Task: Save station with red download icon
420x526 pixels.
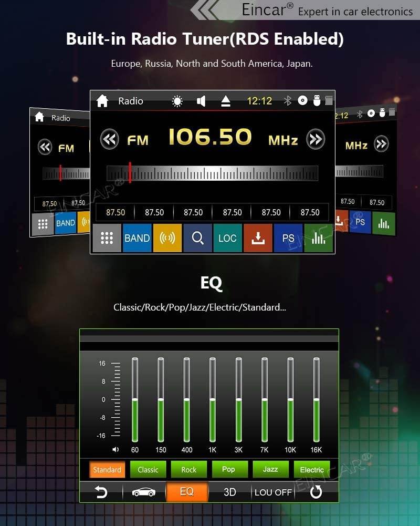Action: tap(258, 238)
